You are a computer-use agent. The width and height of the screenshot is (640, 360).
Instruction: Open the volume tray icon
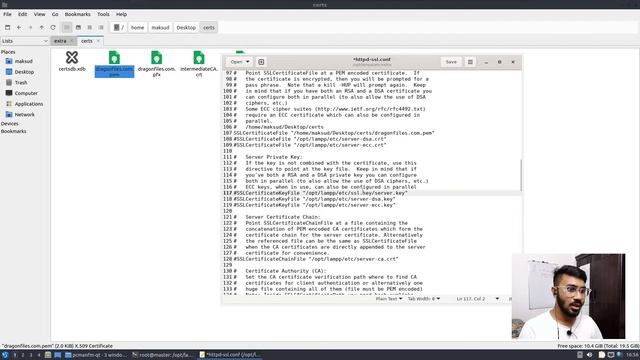tap(589, 355)
